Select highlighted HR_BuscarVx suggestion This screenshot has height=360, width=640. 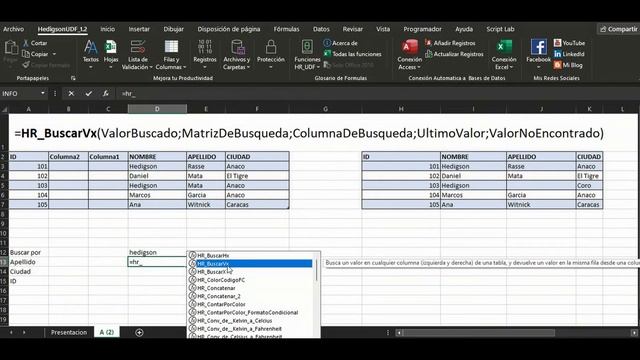click(x=250, y=264)
